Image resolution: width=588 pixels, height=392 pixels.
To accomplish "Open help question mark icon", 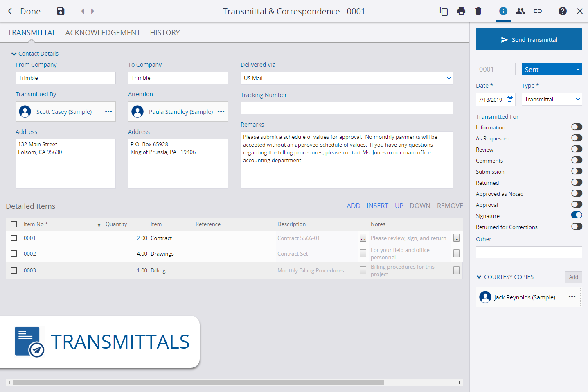I will click(x=563, y=11).
